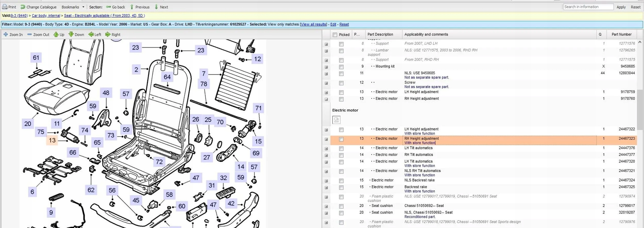Open the Car body, internal breadcrumb
The image size is (644, 228).
click(x=46, y=15)
